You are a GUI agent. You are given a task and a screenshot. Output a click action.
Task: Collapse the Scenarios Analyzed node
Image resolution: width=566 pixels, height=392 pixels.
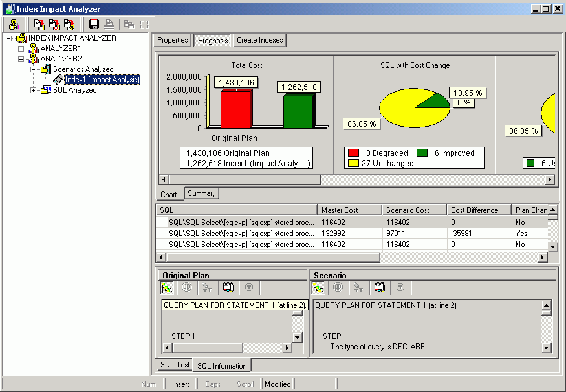pos(34,69)
